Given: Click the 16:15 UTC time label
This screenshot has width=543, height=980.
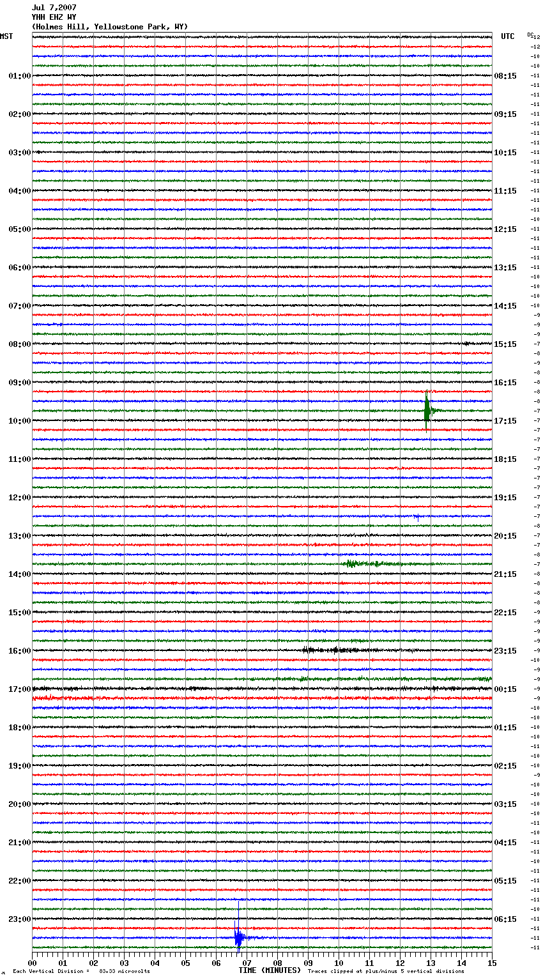Looking at the screenshot, I should click(x=505, y=383).
